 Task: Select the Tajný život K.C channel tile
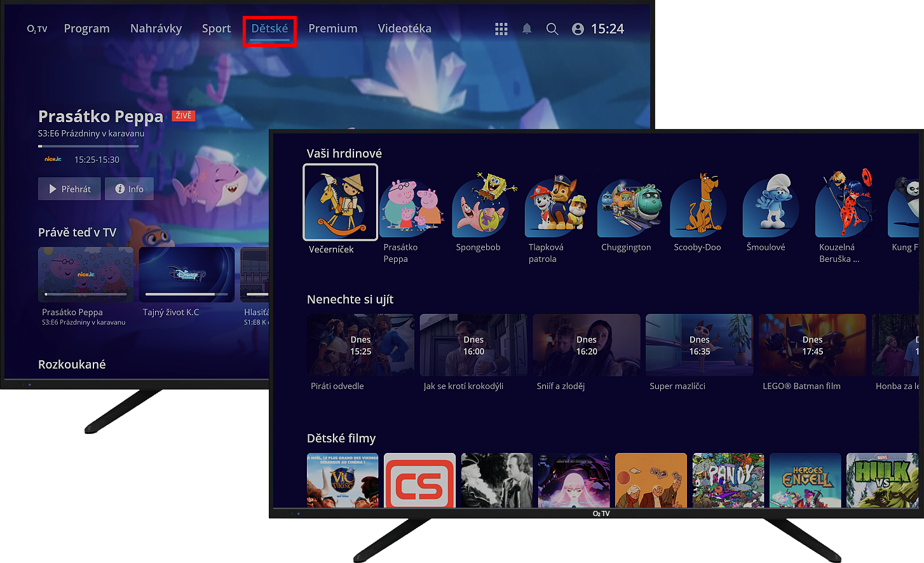[x=186, y=275]
